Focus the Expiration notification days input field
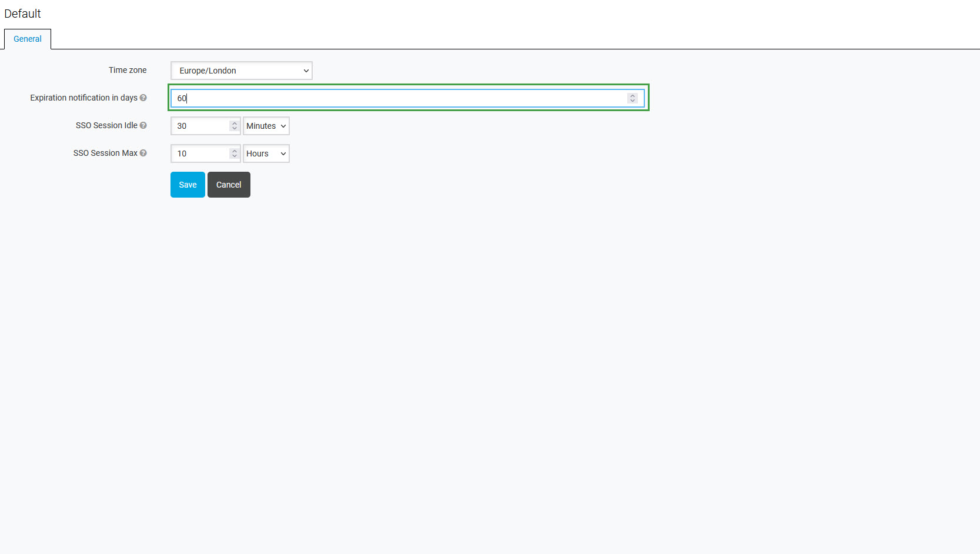 point(400,98)
